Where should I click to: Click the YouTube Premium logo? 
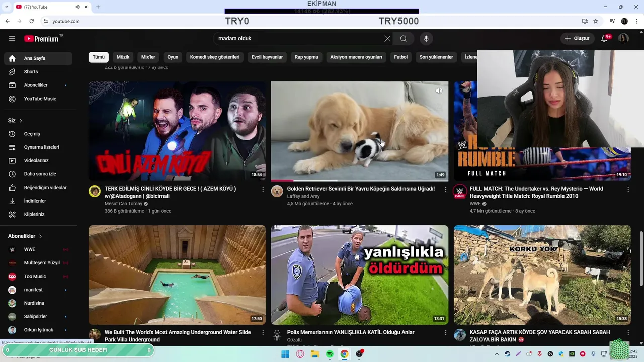click(41, 39)
